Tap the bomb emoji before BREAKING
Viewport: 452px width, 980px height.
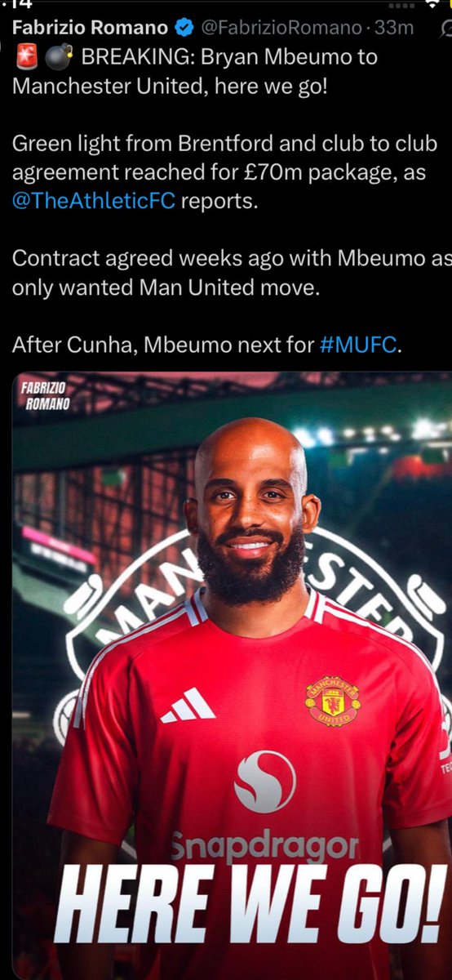point(57,59)
